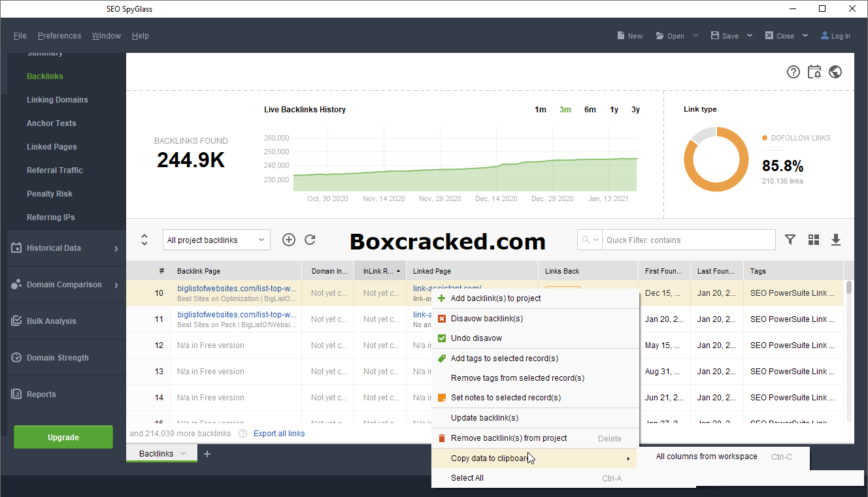Image resolution: width=868 pixels, height=497 pixels.
Task: Open Domain Strength module
Action: click(66, 358)
